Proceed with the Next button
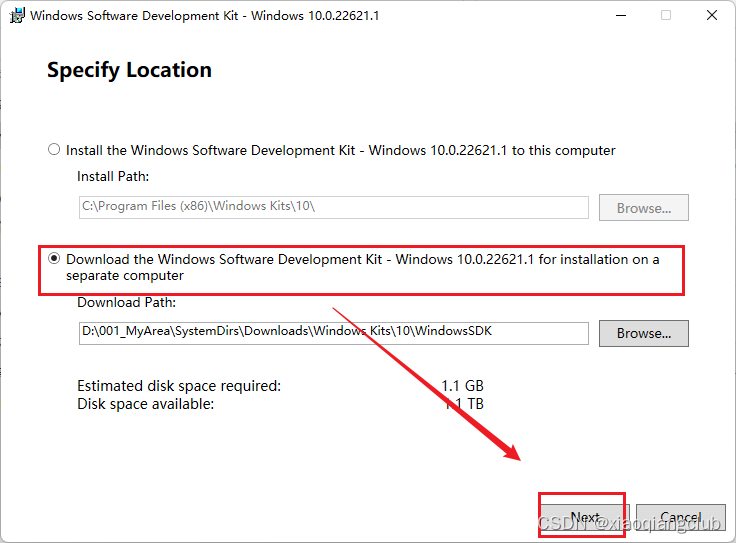This screenshot has height=543, width=736. 585,517
